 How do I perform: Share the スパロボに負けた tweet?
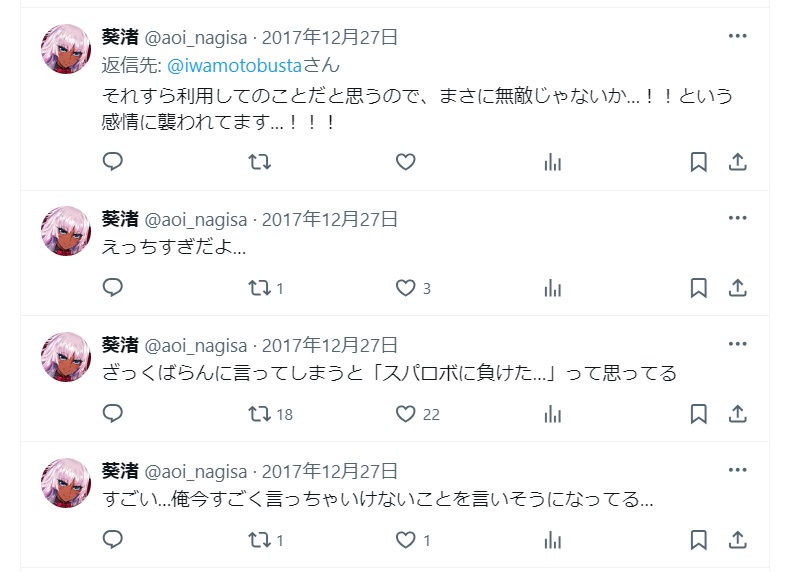click(737, 414)
